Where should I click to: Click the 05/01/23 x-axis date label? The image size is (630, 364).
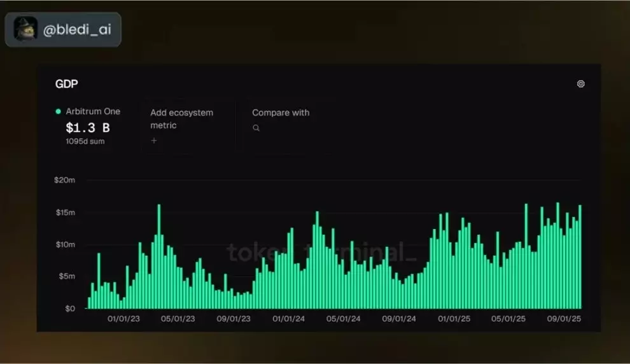(x=178, y=319)
